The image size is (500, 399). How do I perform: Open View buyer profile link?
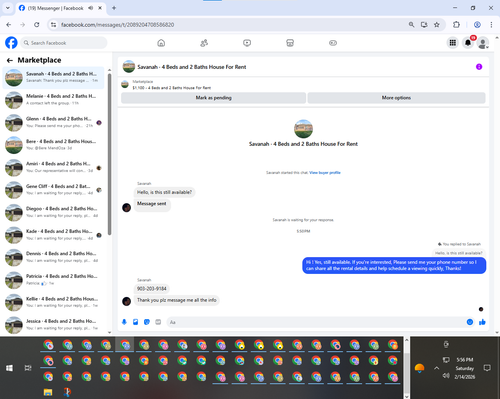point(325,173)
